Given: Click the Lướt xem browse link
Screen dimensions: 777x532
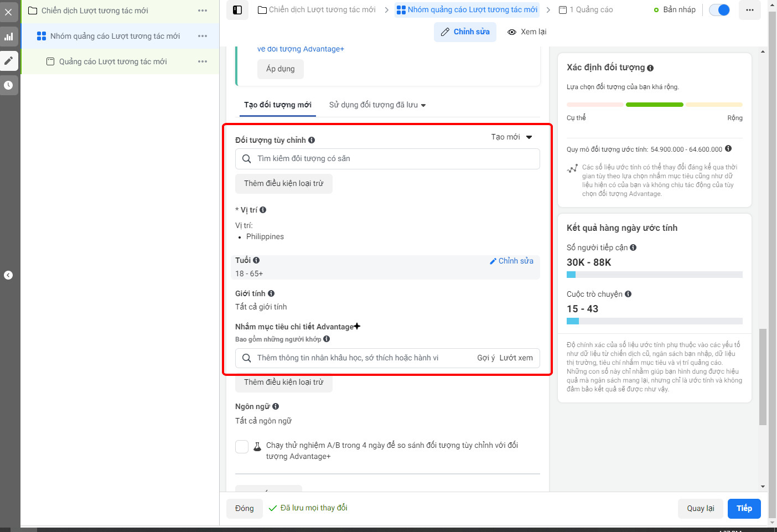Looking at the screenshot, I should 516,358.
